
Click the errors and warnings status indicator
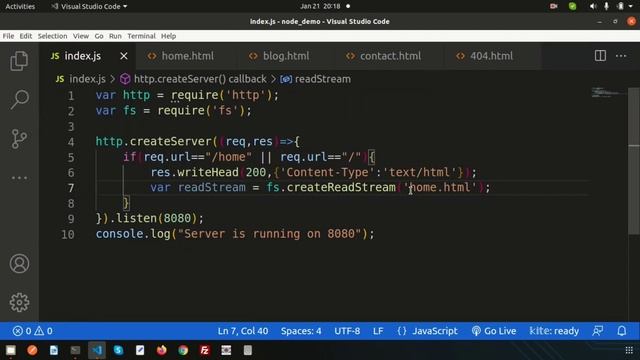point(33,331)
